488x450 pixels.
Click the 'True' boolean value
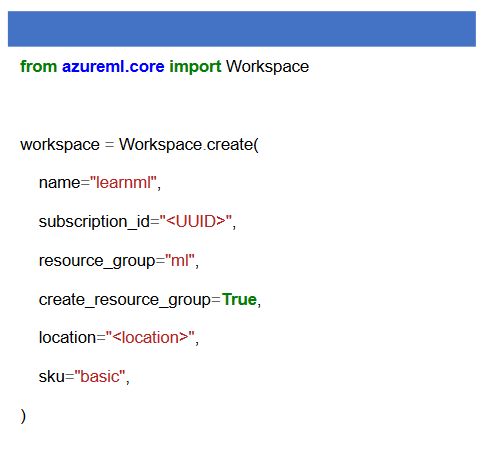pyautogui.click(x=239, y=299)
